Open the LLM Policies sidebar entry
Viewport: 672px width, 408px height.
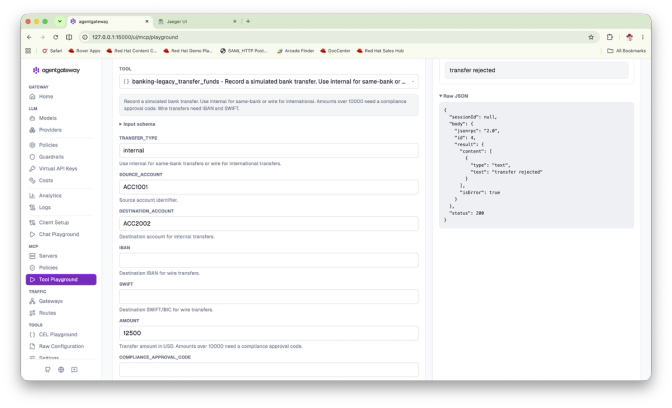tap(48, 145)
